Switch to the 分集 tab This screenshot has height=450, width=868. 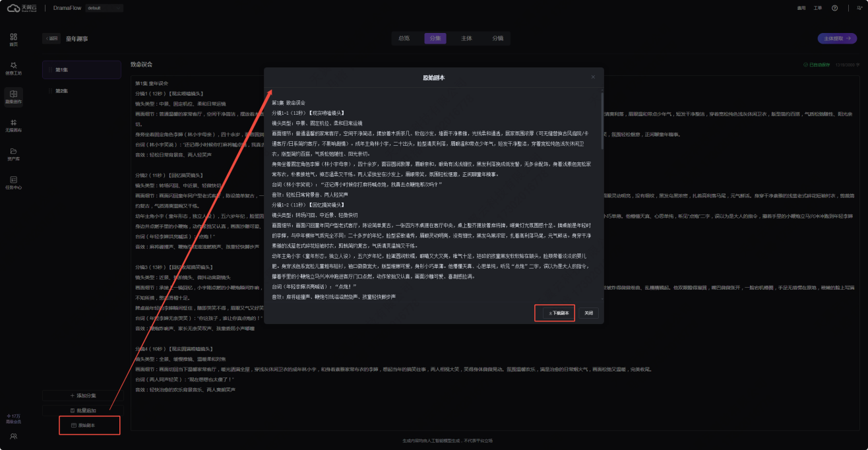pos(435,38)
